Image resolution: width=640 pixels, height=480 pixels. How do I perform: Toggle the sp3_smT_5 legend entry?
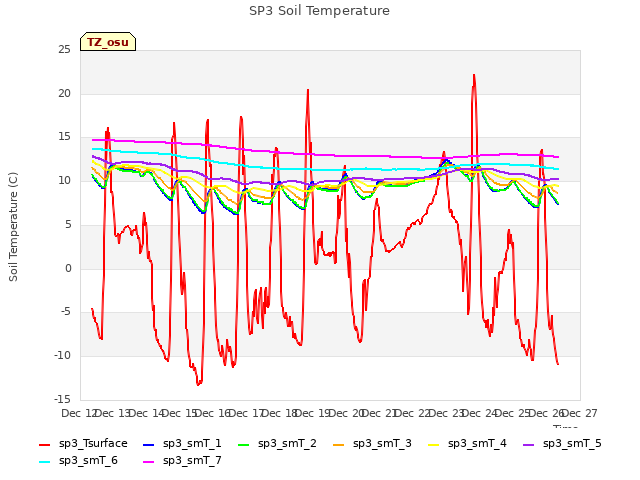point(562,444)
